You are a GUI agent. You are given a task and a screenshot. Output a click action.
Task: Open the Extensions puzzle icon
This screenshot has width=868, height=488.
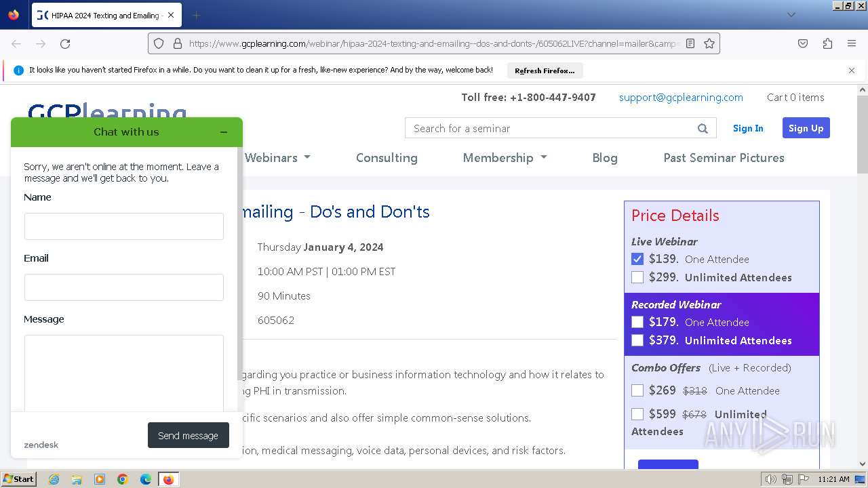point(827,43)
